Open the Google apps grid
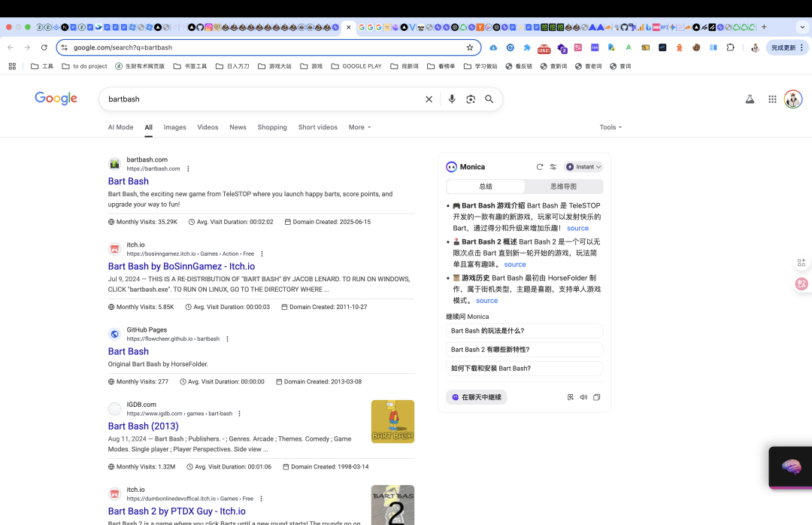The width and height of the screenshot is (812, 525). point(772,99)
